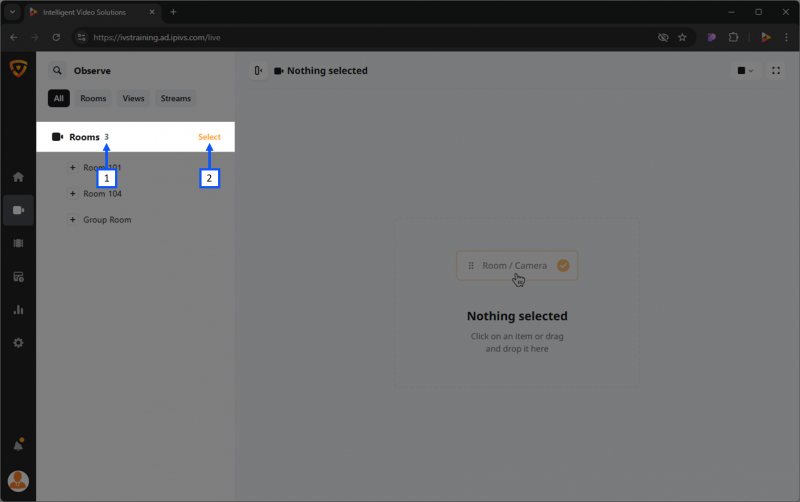Image resolution: width=800 pixels, height=502 pixels.
Task: Reload the page with browser refresh
Action: (x=56, y=37)
